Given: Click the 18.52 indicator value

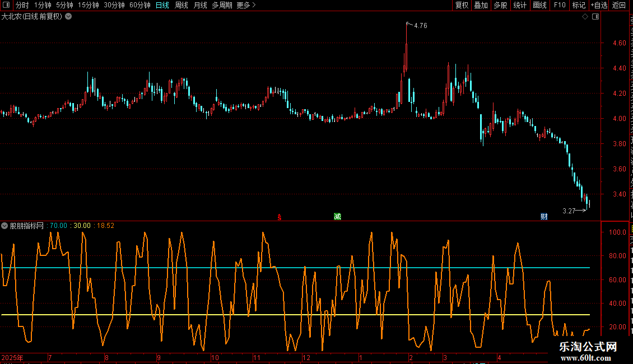Looking at the screenshot, I should pos(105,226).
